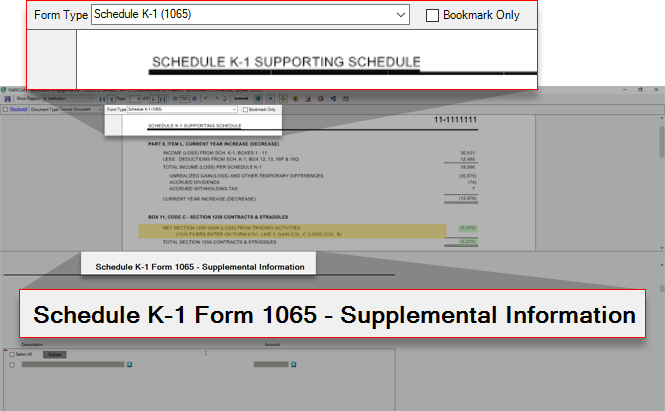Jump to the last page
Screen dimensions: 665x411
point(163,99)
